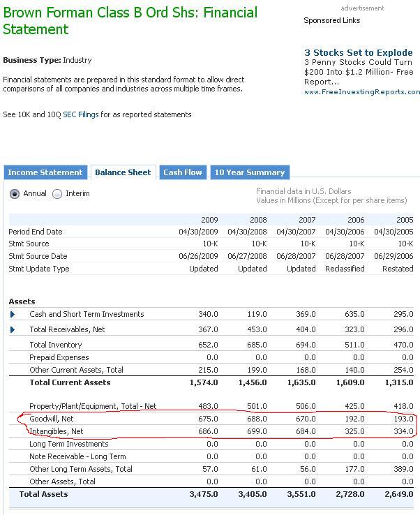The image size is (420, 515).
Task: Open the Cash Flow tab
Action: (182, 172)
